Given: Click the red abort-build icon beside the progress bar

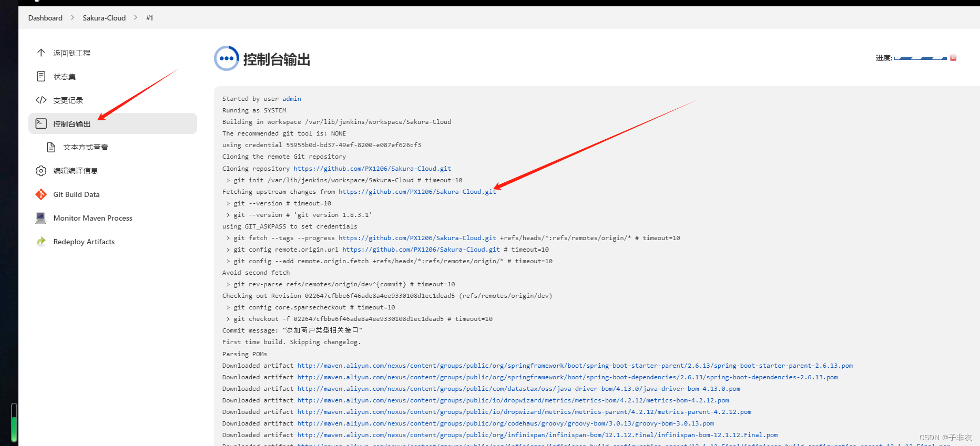Looking at the screenshot, I should [x=953, y=58].
